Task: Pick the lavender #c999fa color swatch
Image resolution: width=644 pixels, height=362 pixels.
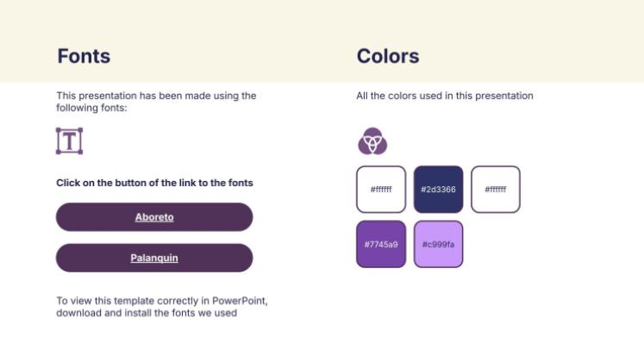Action: click(438, 244)
